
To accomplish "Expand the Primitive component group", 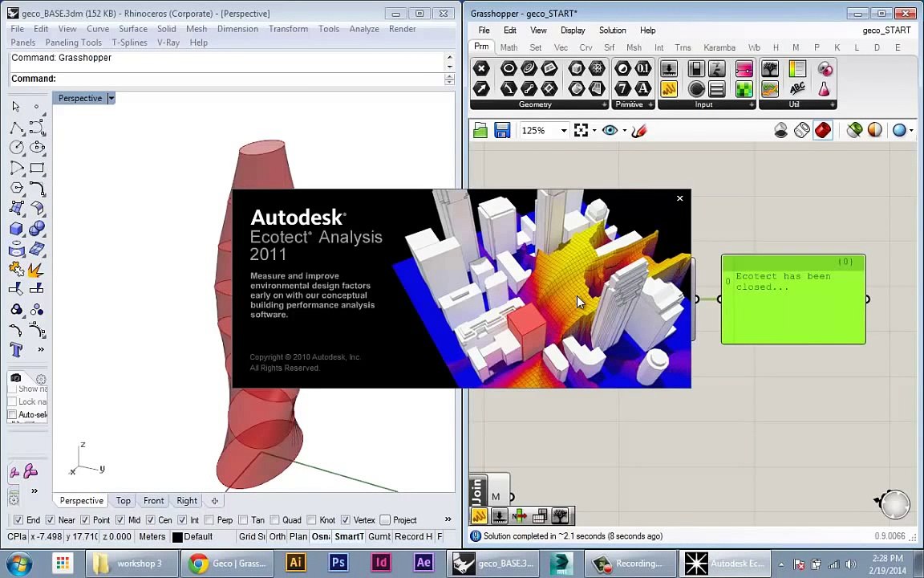I will (x=650, y=104).
